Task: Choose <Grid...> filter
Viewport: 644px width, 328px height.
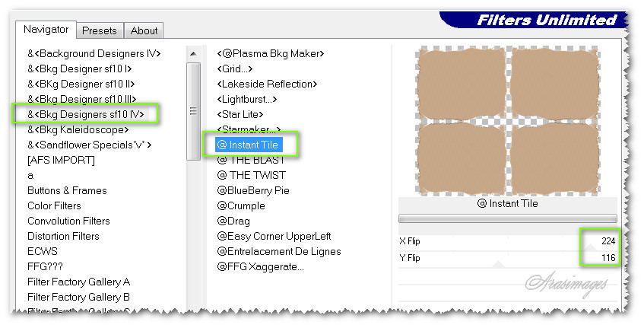Action: click(x=234, y=68)
